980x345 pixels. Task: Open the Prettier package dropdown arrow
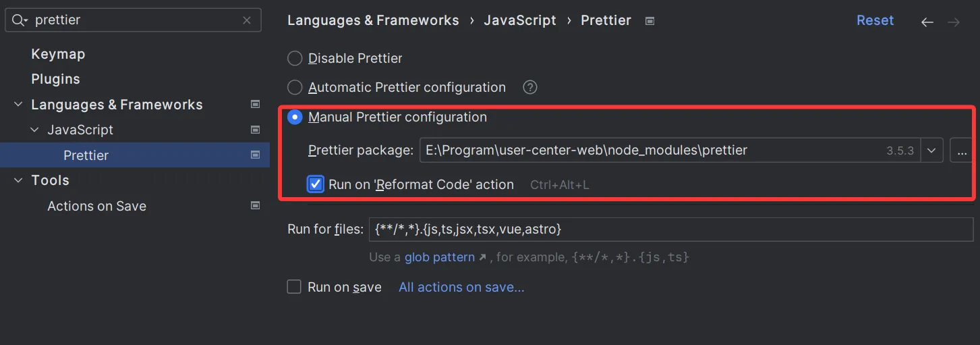click(x=931, y=150)
